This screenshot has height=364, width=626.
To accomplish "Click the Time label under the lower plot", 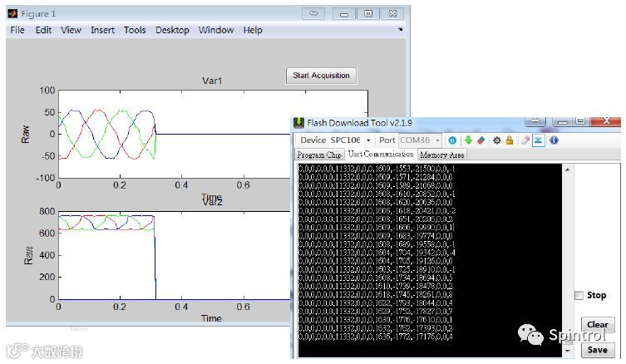I will (211, 318).
